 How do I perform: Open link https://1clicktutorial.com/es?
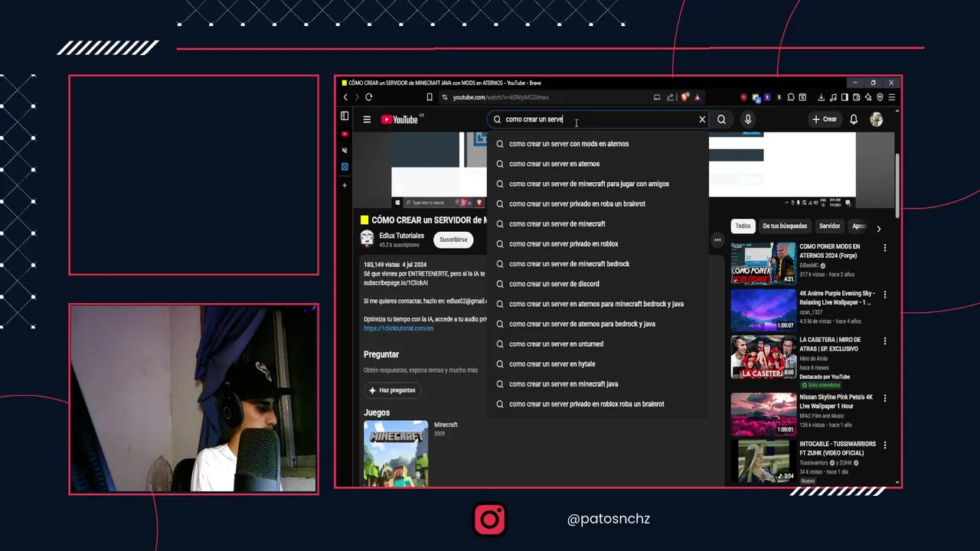click(x=398, y=328)
